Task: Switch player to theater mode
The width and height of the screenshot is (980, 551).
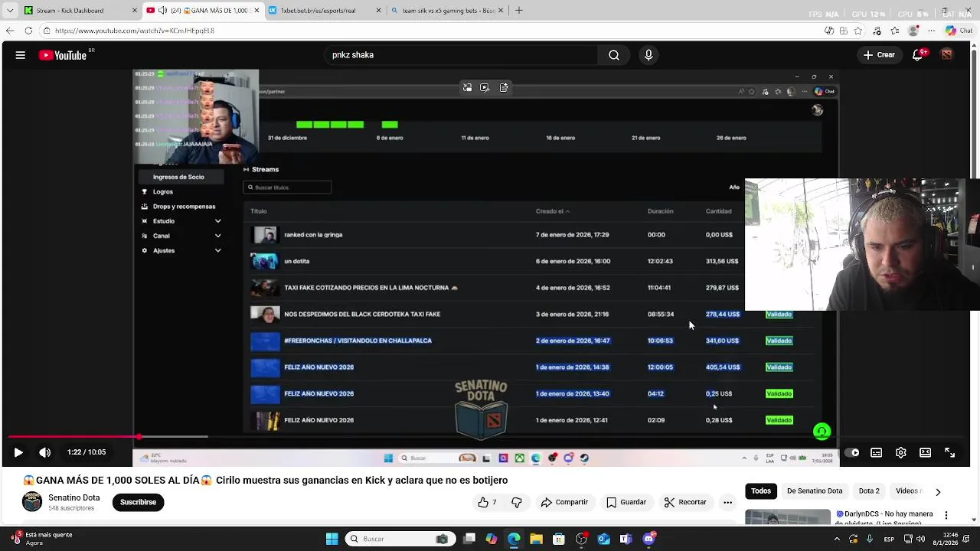Action: tap(925, 452)
